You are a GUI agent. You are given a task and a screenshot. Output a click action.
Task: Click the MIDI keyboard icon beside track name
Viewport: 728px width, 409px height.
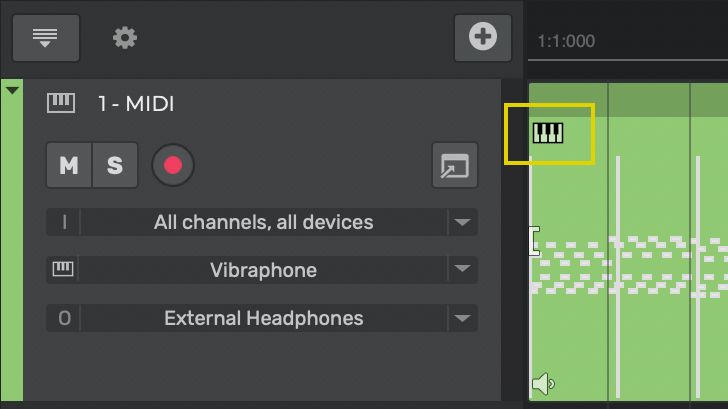click(61, 103)
